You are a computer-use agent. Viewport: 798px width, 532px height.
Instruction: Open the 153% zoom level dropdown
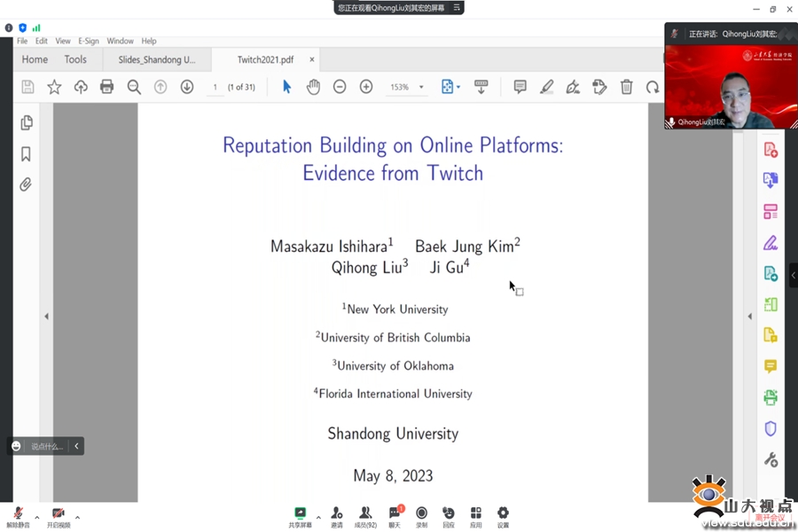(x=407, y=87)
